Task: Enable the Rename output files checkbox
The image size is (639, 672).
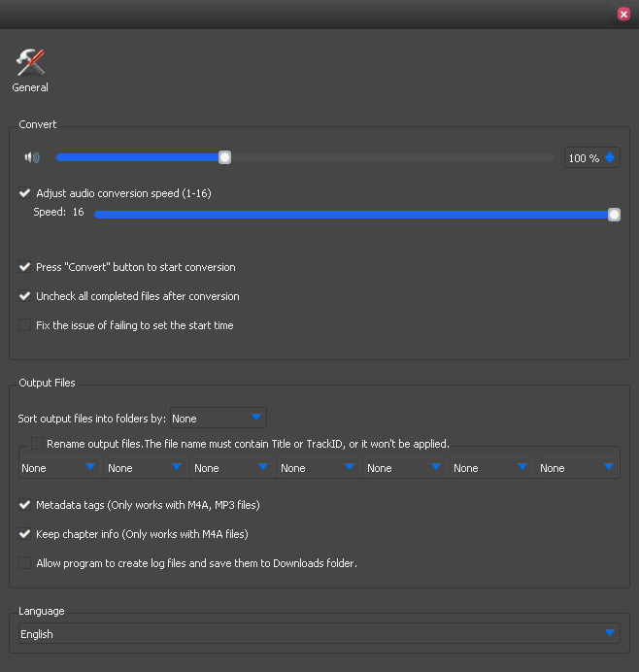Action: (37, 444)
